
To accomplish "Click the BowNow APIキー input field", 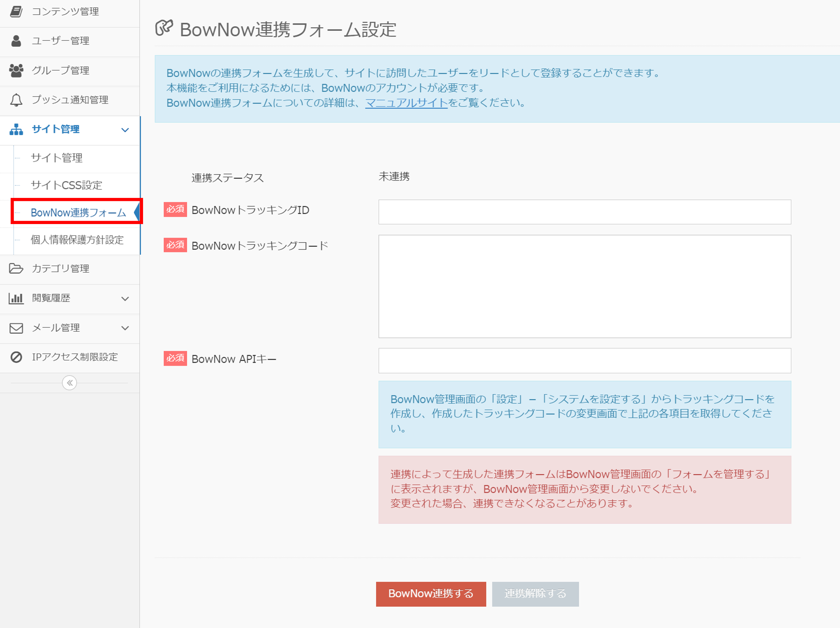I will [x=584, y=361].
